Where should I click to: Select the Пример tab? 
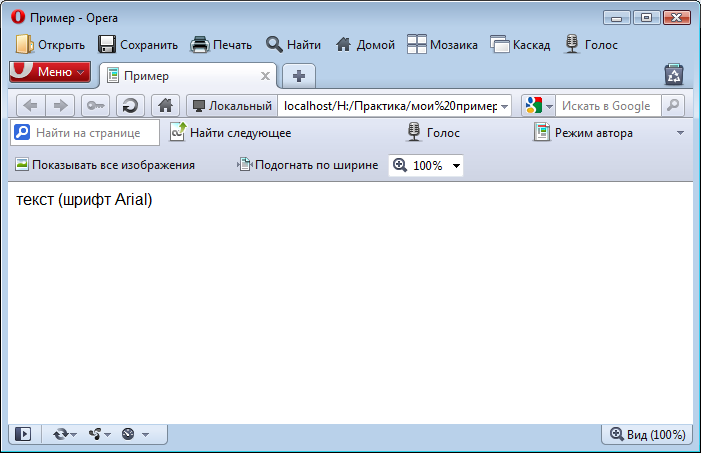(x=188, y=76)
